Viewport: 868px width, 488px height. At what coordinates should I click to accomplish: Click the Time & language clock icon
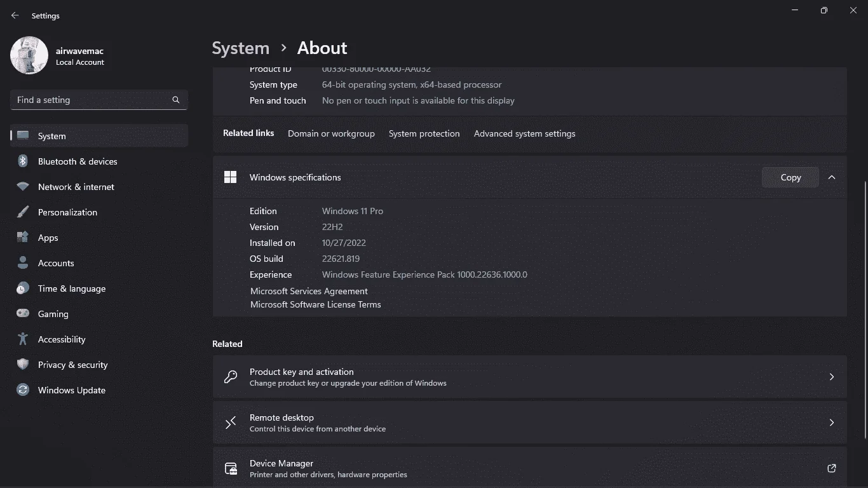[23, 288]
